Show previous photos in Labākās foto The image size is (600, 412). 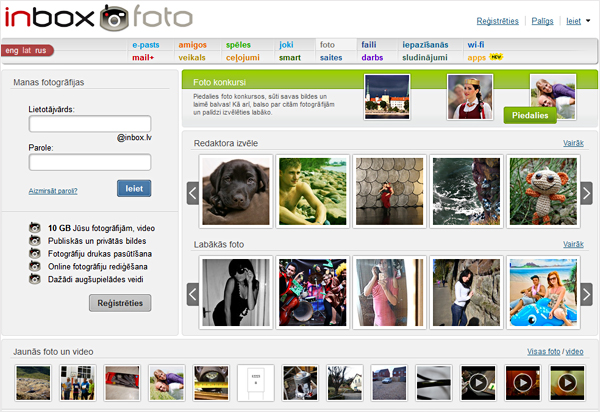[192, 294]
